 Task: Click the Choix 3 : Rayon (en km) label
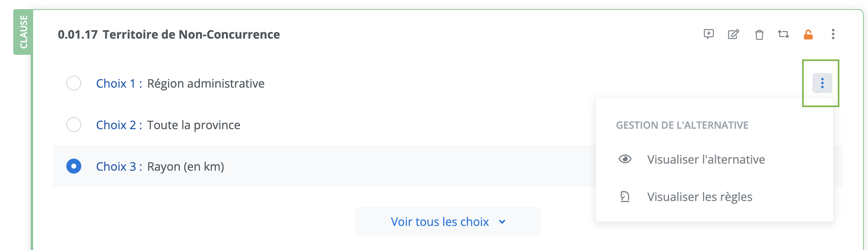point(160,167)
